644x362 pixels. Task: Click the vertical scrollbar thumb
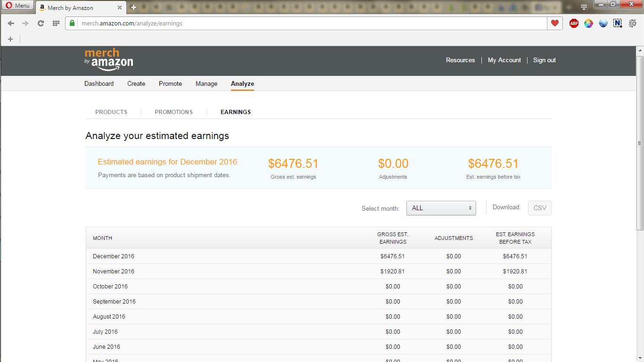click(x=640, y=143)
